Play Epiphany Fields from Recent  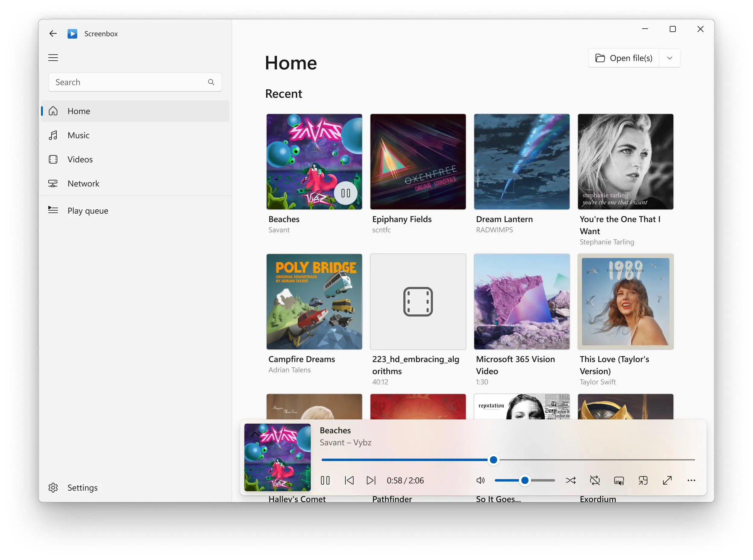coord(418,162)
